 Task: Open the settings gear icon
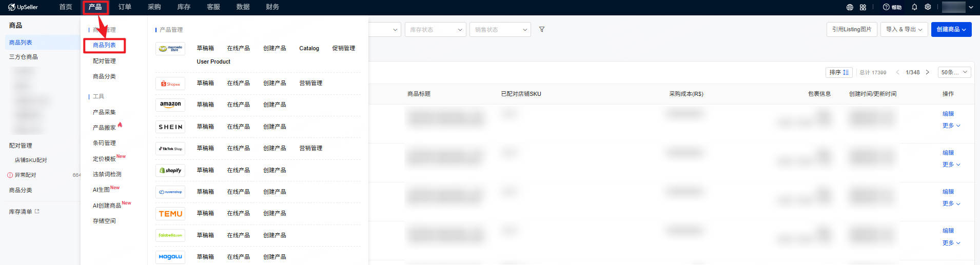928,7
